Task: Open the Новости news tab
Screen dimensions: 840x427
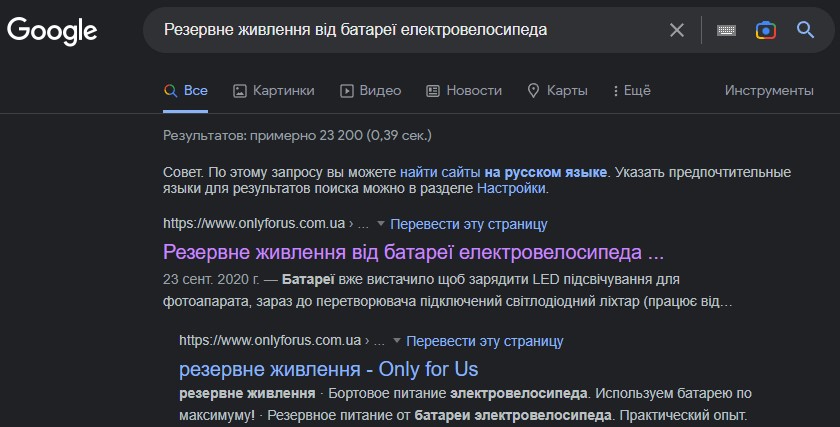Action: coord(464,90)
